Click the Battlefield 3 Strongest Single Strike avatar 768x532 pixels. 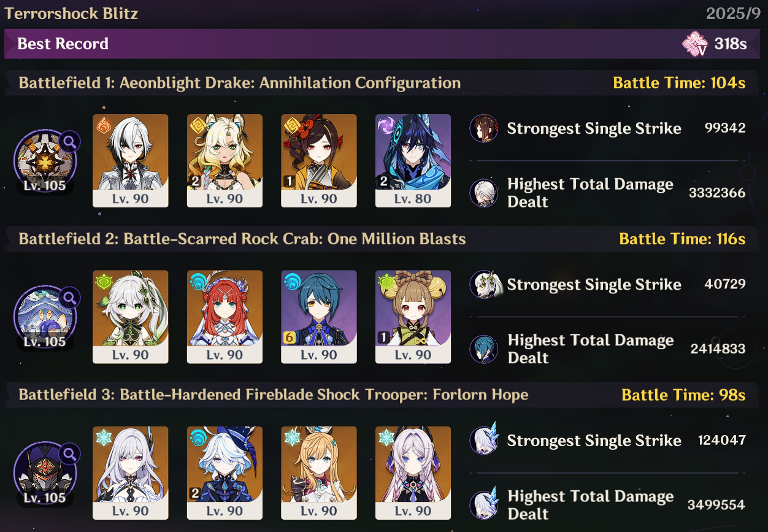pos(484,441)
